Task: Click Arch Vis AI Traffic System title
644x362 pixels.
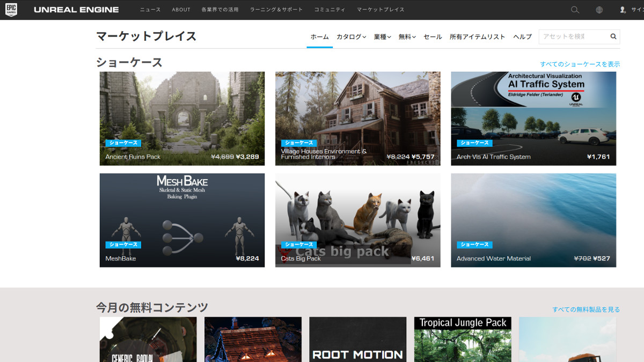Action: 494,157
